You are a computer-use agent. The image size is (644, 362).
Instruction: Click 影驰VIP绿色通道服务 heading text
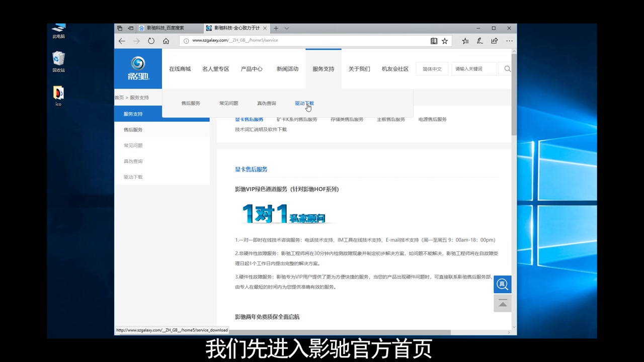[x=287, y=190]
